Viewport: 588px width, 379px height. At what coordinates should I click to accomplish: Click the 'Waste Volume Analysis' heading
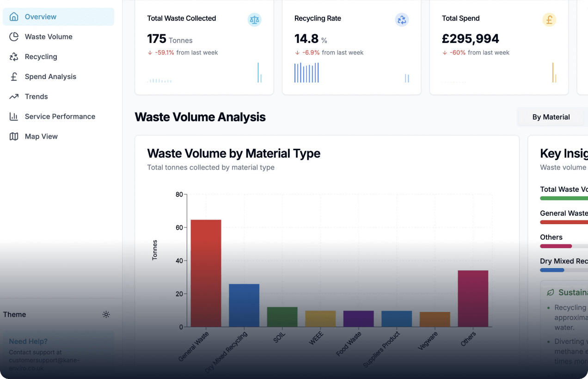[200, 117]
